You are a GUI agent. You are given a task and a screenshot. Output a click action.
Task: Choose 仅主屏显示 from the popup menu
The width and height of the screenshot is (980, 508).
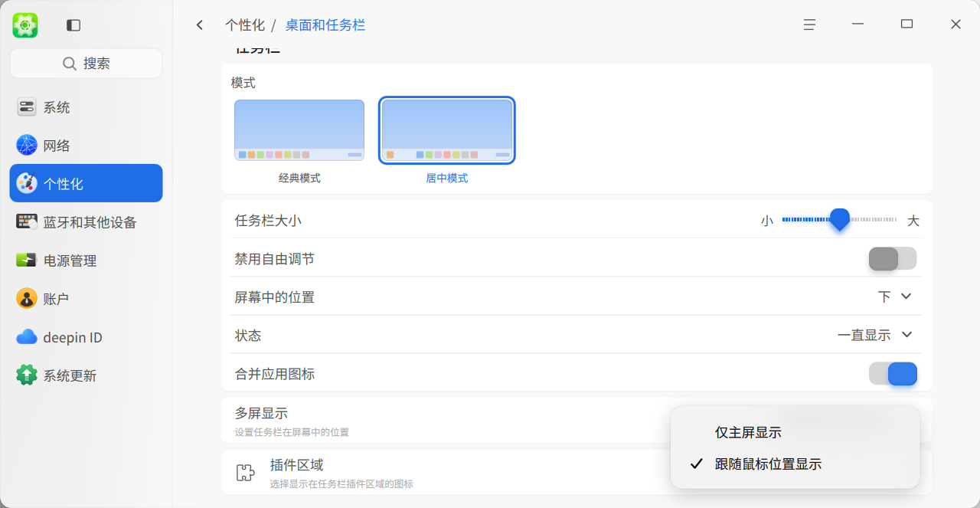795,432
